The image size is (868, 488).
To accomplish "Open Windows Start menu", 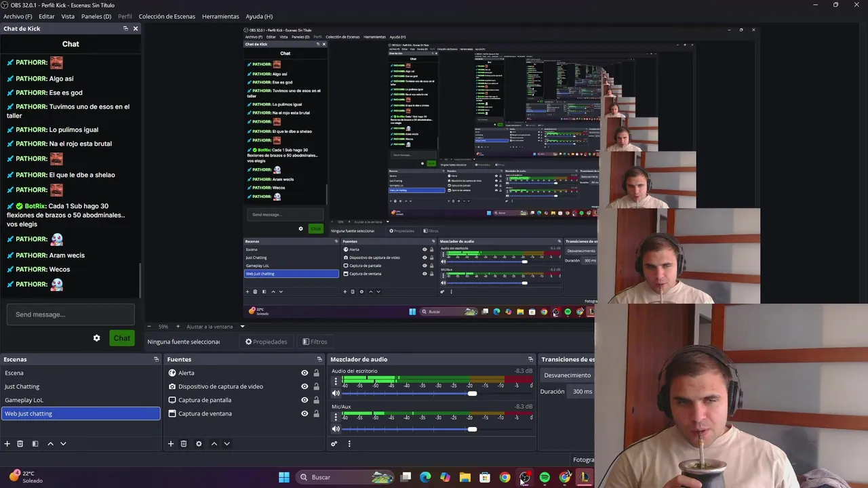I will [x=284, y=477].
